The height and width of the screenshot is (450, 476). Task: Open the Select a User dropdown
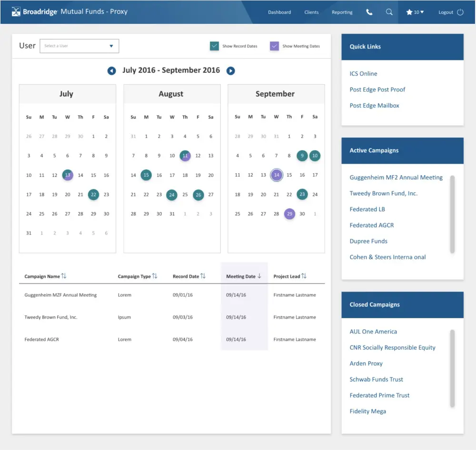79,46
